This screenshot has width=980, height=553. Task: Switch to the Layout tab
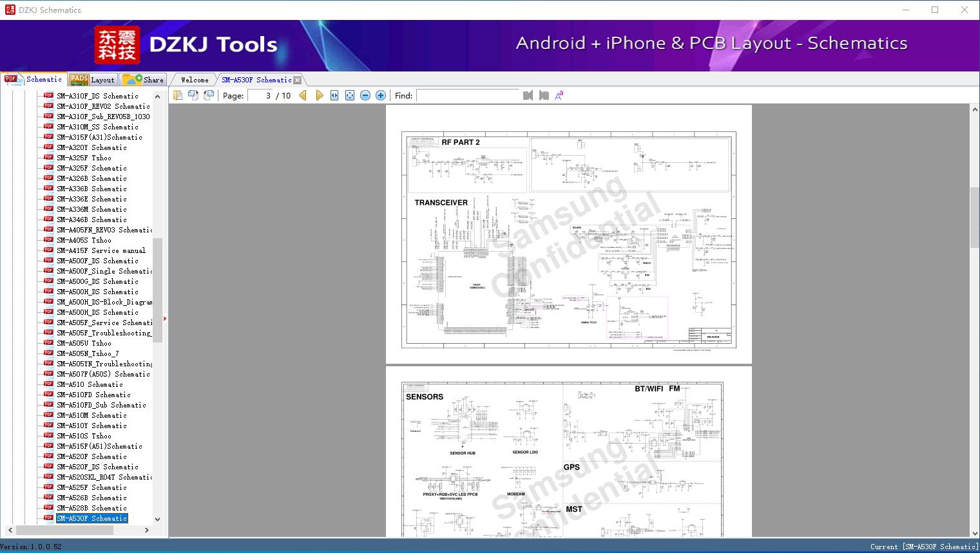93,80
